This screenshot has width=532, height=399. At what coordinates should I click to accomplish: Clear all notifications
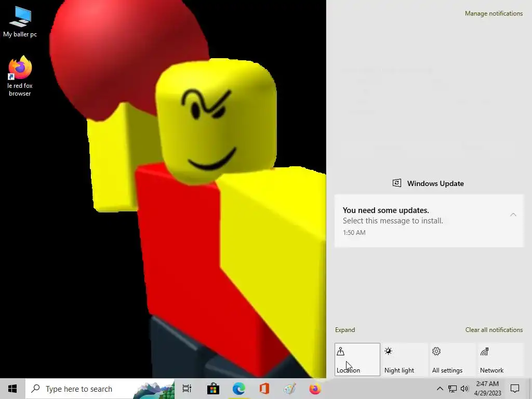(494, 330)
